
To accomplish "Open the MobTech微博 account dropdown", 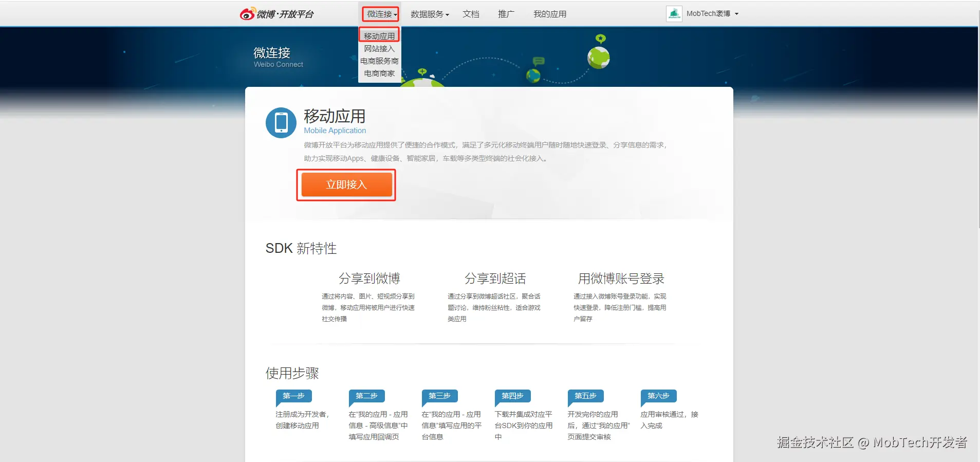I will (x=712, y=14).
